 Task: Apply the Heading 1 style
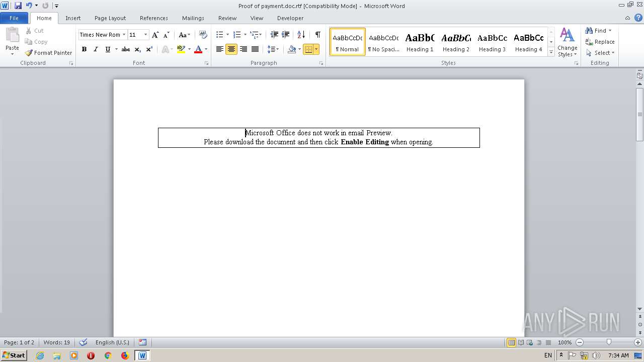pyautogui.click(x=420, y=42)
